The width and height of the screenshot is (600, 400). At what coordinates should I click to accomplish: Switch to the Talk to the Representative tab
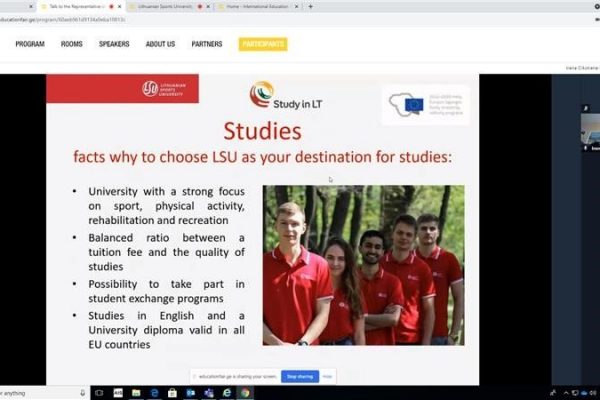(x=77, y=7)
